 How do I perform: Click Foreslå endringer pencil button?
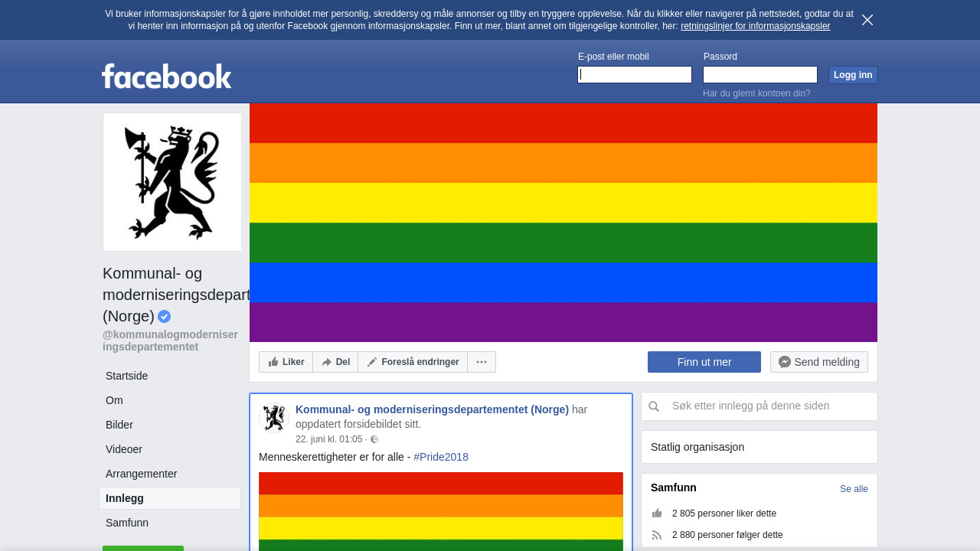[x=413, y=362]
